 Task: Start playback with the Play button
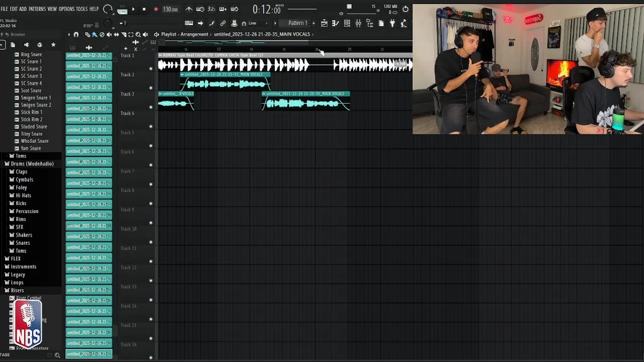click(x=133, y=9)
